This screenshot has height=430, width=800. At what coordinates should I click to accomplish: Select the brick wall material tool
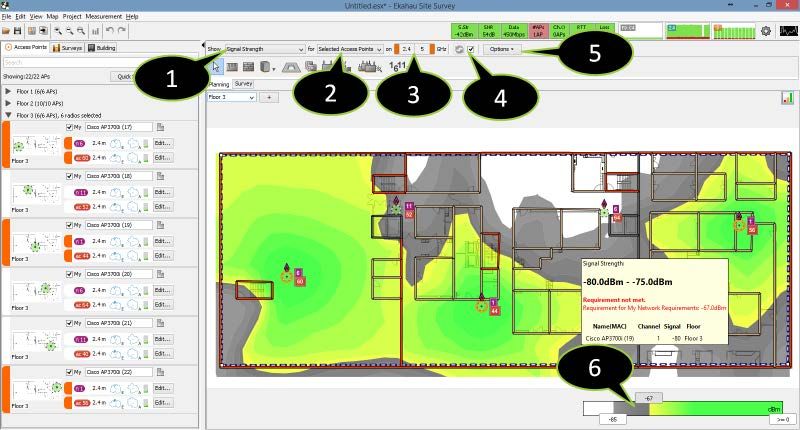(x=248, y=66)
